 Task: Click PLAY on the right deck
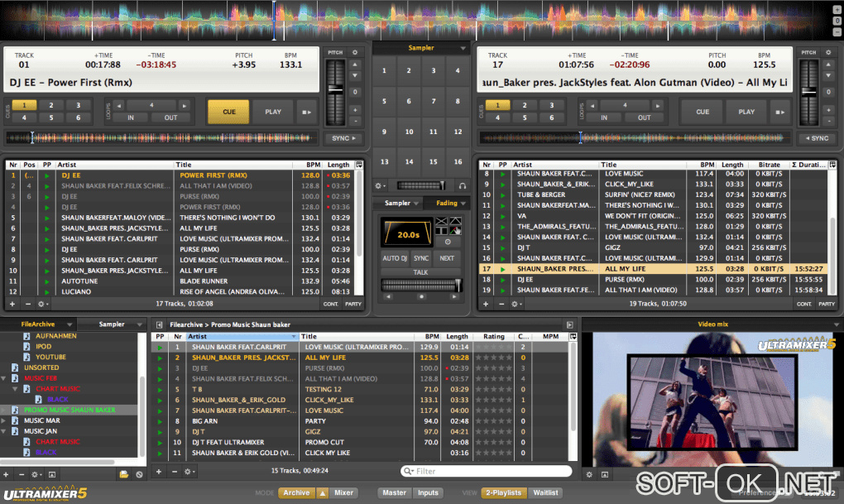[746, 112]
